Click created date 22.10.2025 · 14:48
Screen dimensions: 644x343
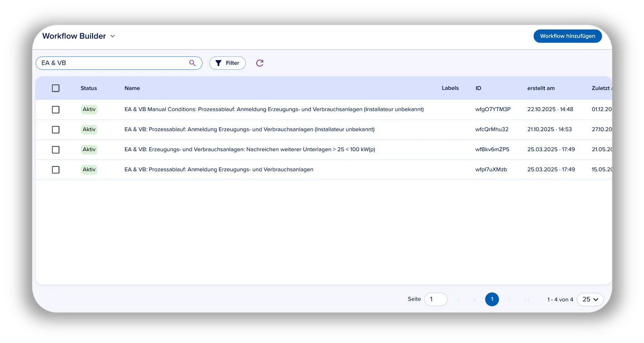pos(550,109)
